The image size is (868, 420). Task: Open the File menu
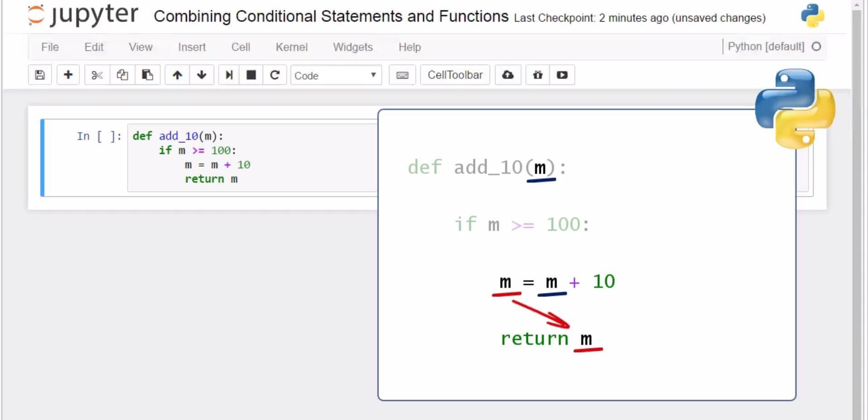(x=50, y=47)
